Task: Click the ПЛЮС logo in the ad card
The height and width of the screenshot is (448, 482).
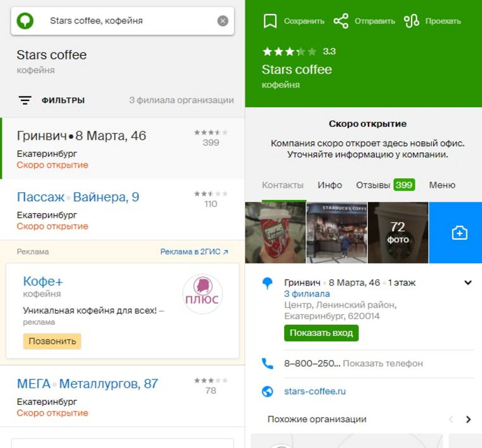Action: [202, 294]
